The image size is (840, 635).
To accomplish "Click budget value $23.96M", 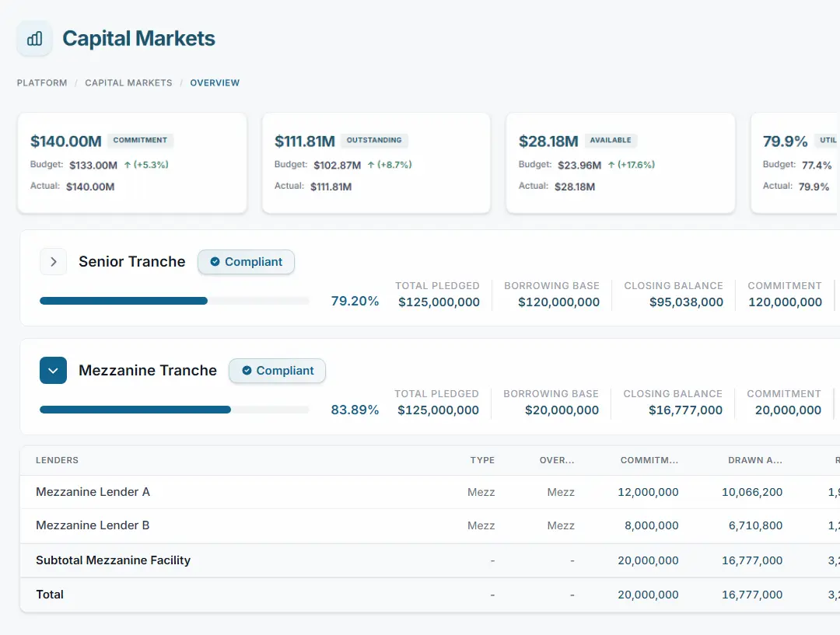I will pyautogui.click(x=579, y=166).
